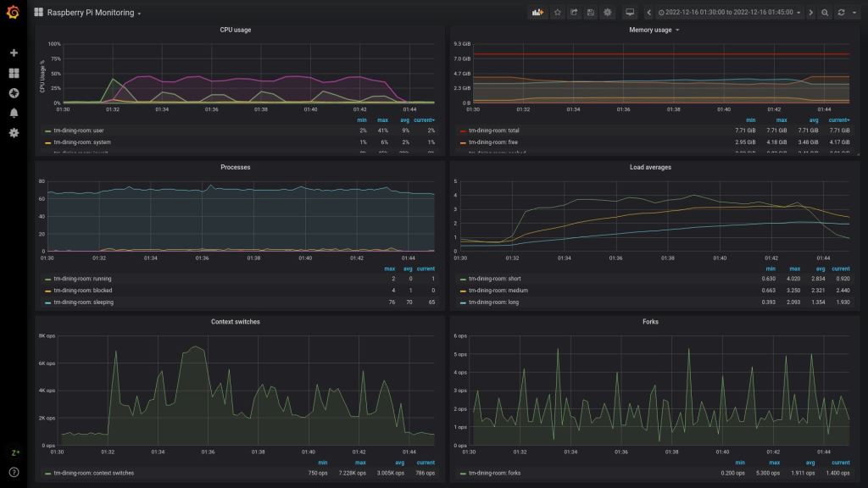This screenshot has width=868, height=488.
Task: Click the Grafana logo home icon
Action: click(x=13, y=13)
